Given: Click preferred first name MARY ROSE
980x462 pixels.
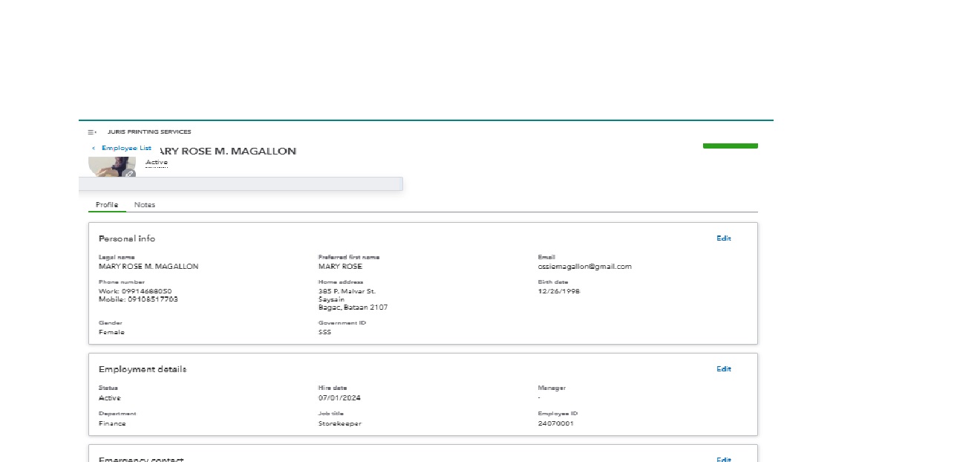Looking at the screenshot, I should 341,267.
